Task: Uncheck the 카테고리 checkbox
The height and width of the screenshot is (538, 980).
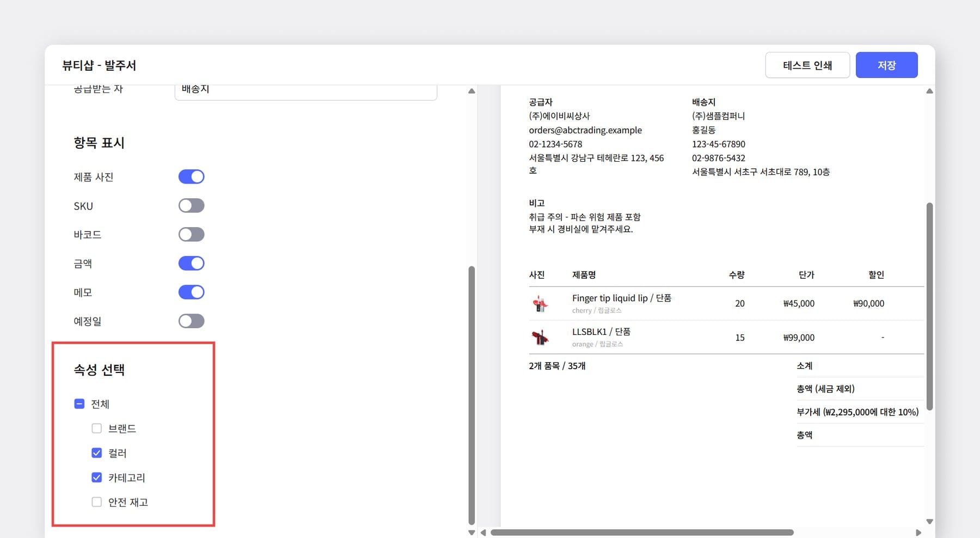Action: coord(96,477)
